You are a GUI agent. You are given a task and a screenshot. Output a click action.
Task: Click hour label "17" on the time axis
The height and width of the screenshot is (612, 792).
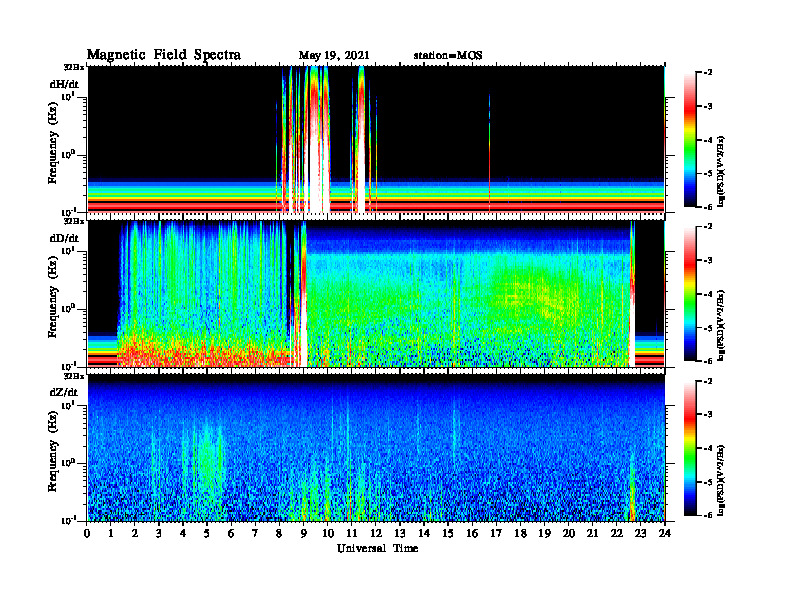[x=496, y=534]
